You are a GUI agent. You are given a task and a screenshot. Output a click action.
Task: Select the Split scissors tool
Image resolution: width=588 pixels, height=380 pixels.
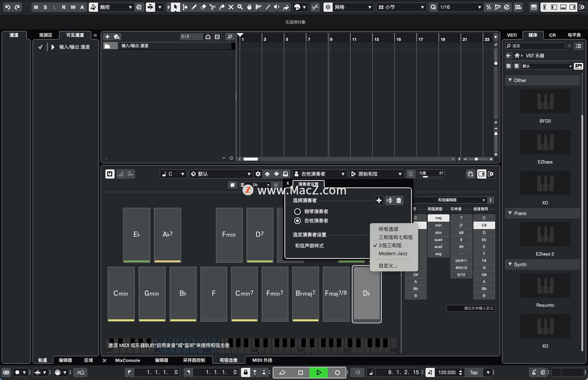click(212, 7)
